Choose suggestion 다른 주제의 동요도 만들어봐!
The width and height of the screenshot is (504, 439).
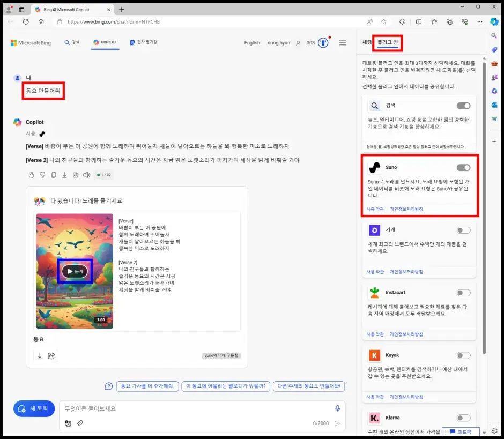(x=309, y=386)
